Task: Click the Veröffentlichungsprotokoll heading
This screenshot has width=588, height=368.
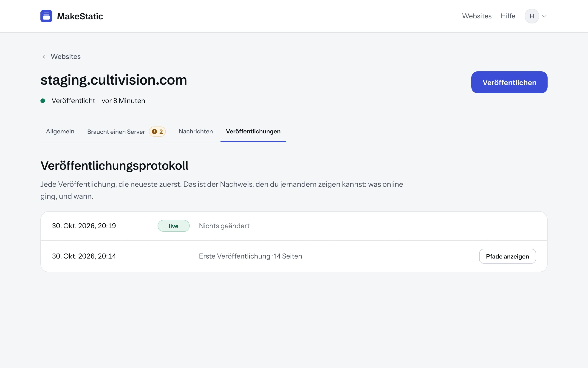Action: pyautogui.click(x=114, y=166)
